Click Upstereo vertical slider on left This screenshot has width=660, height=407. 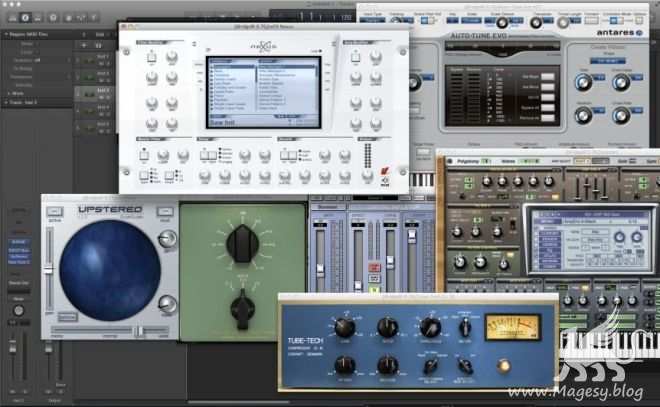(49, 270)
